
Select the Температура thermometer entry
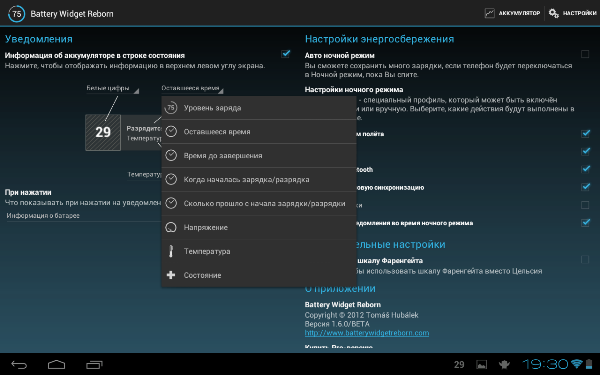[x=259, y=251]
